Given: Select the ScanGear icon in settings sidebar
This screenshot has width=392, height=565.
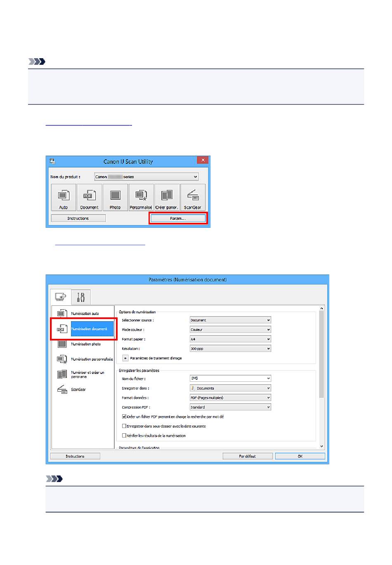Looking at the screenshot, I should 62,389.
